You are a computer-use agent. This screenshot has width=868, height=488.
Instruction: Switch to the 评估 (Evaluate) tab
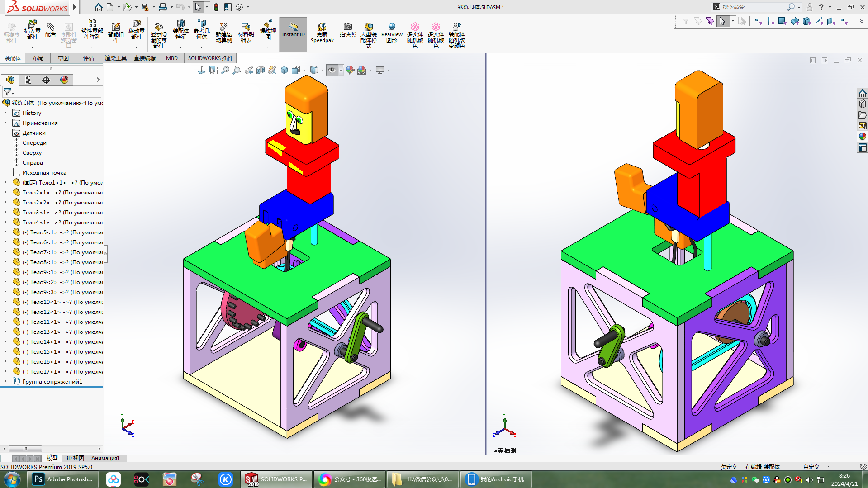[x=89, y=58]
